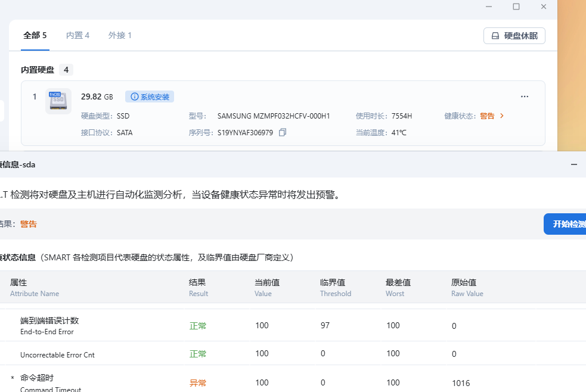586x392 pixels.
Task: Click the 内置硬盘 section heading
Action: tap(38, 70)
